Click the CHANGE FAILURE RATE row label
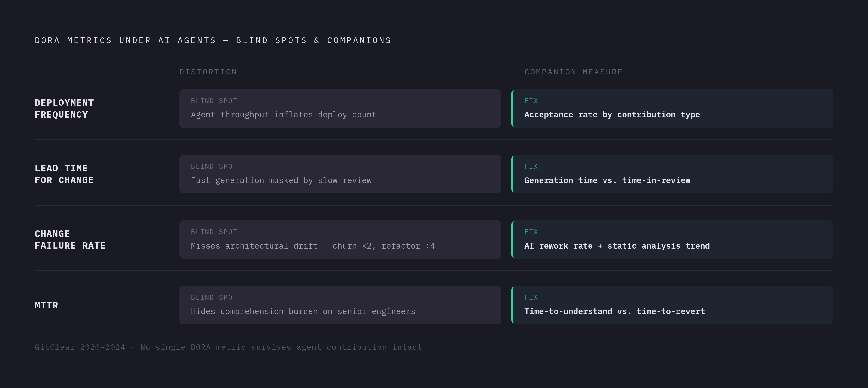The width and height of the screenshot is (868, 388). tap(70, 240)
